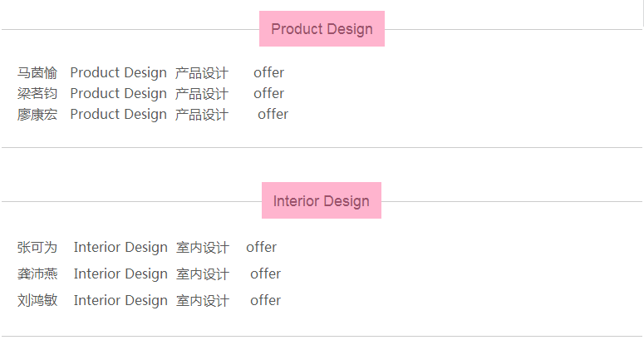
Task: Click offer text in 龚沛燕 row
Action: click(x=265, y=274)
